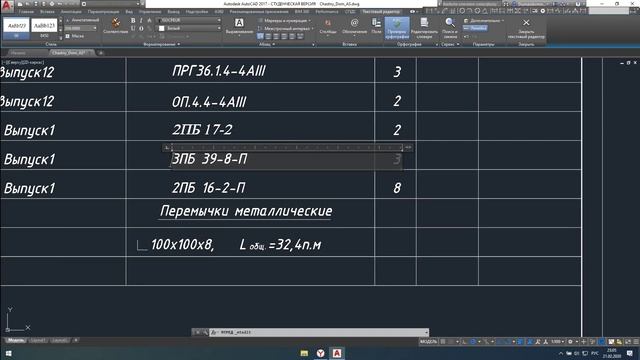Screen dimensions: 640x360
Task: Toggle Проверка орфографии spell check
Action: click(x=397, y=28)
